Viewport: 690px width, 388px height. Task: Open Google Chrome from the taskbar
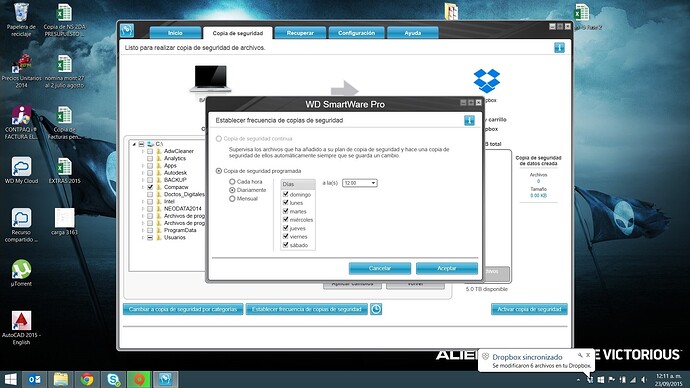click(x=87, y=379)
